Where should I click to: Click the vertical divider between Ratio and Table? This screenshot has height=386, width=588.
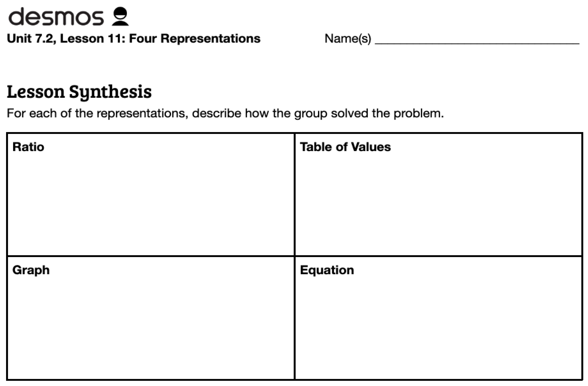pos(294,194)
